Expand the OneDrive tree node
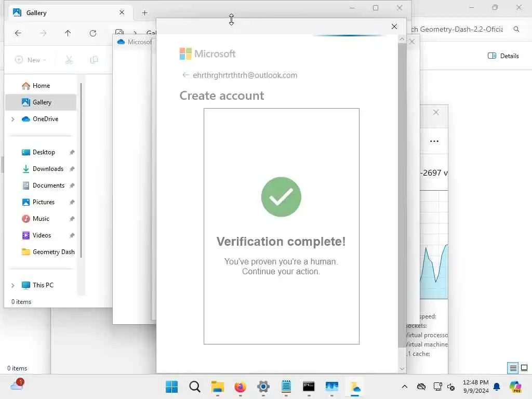 (13, 119)
